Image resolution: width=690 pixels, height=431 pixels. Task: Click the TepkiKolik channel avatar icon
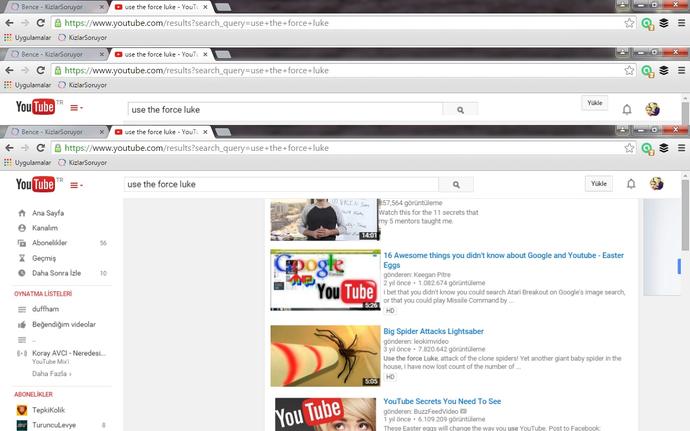[x=22, y=410]
